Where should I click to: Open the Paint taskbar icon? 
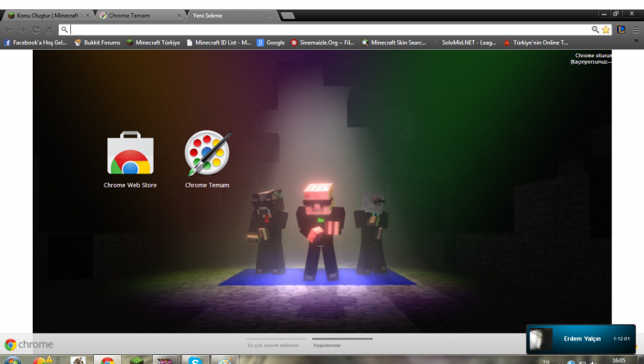(x=224, y=360)
